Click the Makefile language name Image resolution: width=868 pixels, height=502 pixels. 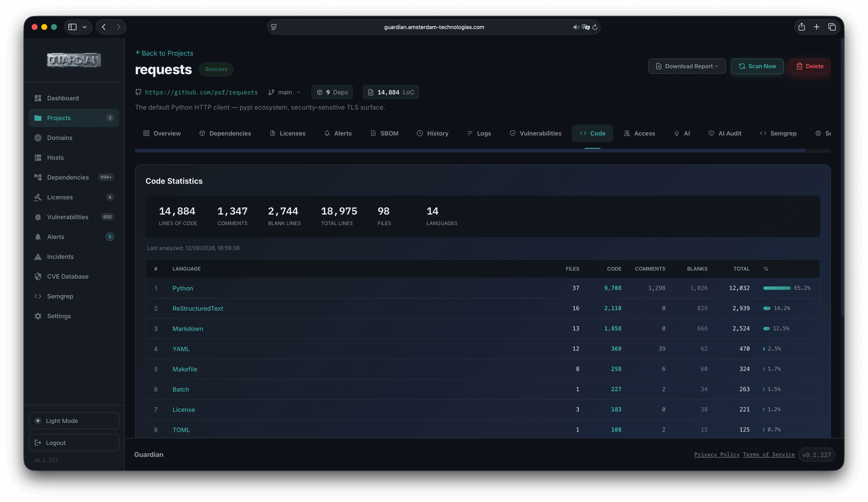point(185,369)
